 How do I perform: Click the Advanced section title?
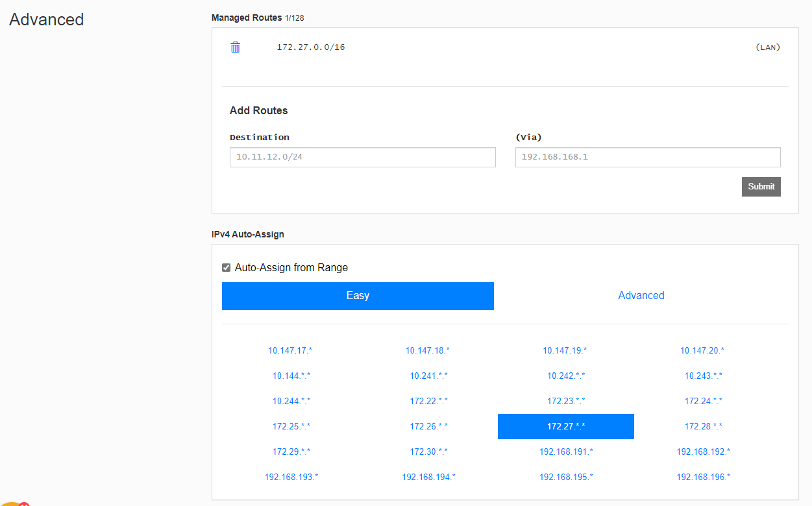[x=47, y=19]
